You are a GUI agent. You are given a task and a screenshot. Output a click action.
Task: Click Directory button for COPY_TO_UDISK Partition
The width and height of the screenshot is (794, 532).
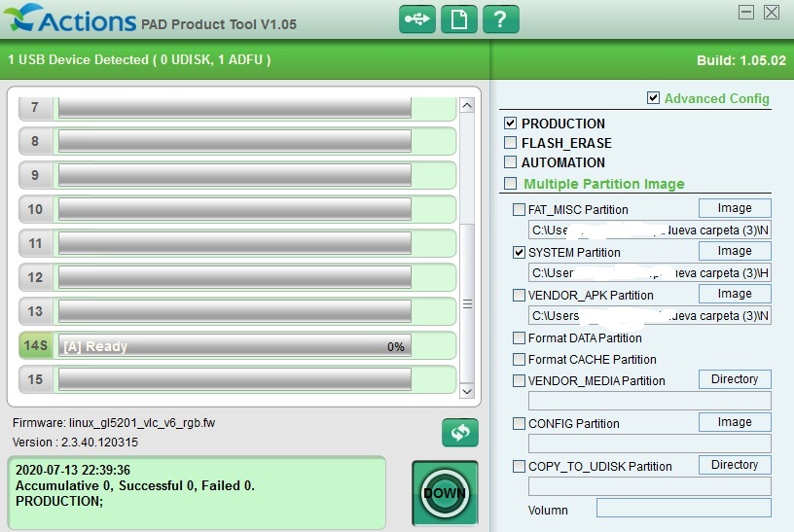[735, 465]
